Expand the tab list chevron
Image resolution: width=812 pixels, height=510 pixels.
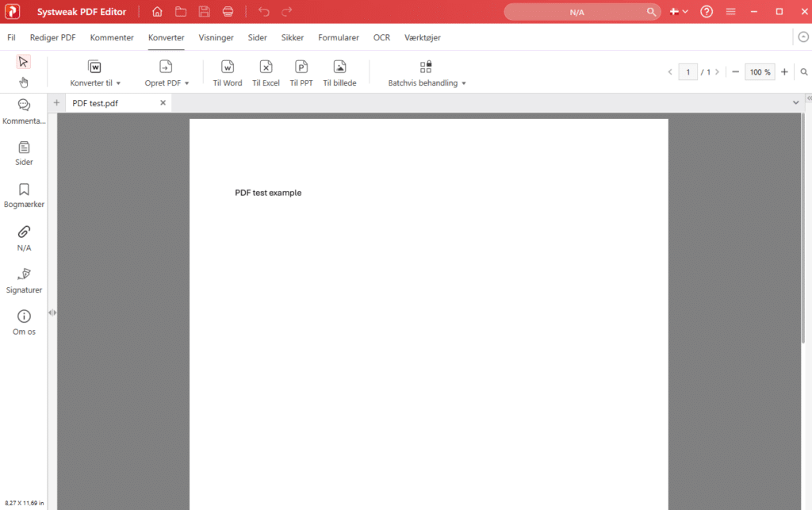pos(796,102)
